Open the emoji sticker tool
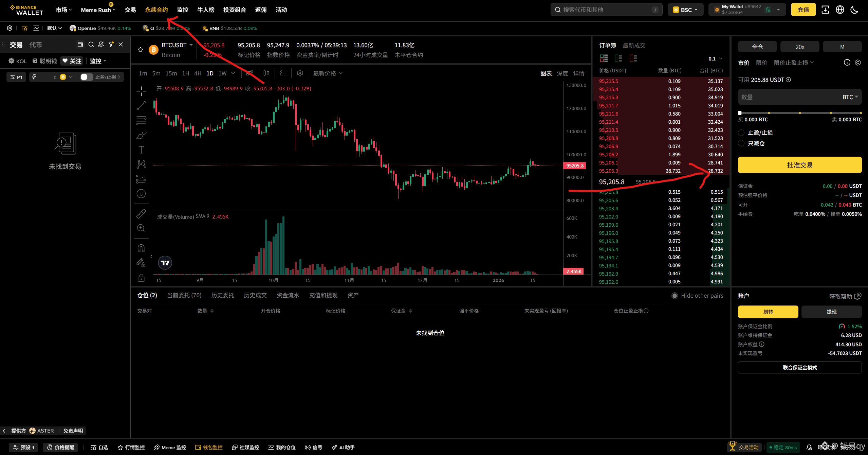The height and width of the screenshot is (455, 868). pyautogui.click(x=141, y=194)
